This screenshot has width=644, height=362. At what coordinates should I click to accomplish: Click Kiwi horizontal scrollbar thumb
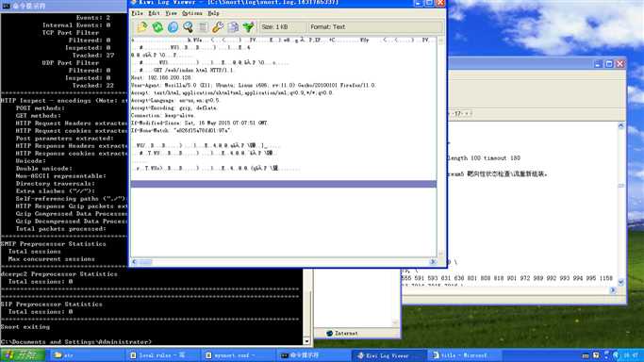tap(145, 262)
